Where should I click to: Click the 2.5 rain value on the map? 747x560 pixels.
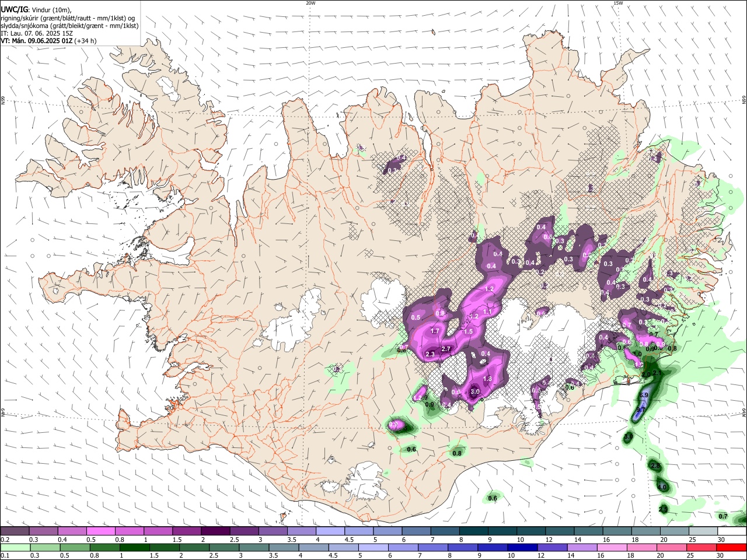coord(663,510)
